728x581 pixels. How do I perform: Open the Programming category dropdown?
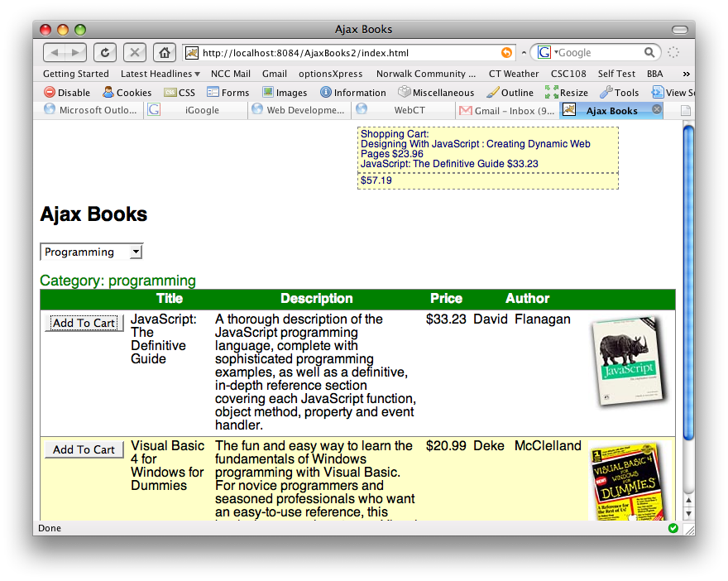92,252
